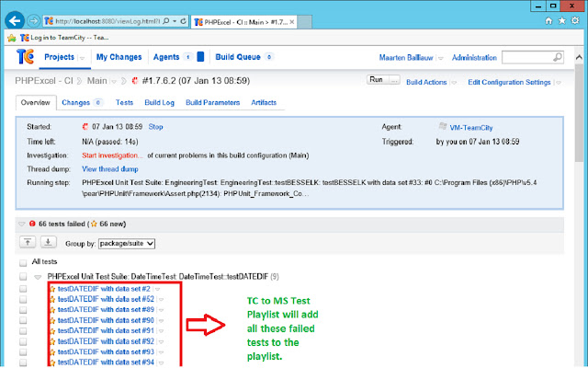Viewport: 588px width, 368px height.
Task: Click the running build icon next to #1.7.6.2
Action: coord(135,81)
